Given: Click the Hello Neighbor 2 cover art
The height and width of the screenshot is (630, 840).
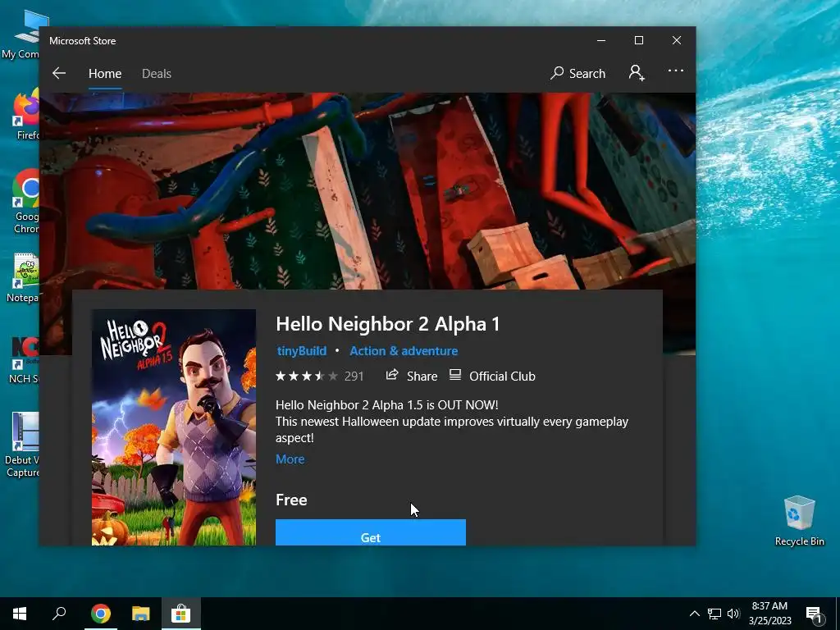Looking at the screenshot, I should click(174, 427).
